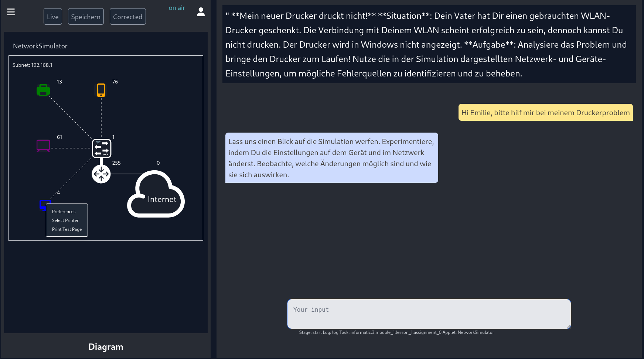Click the user profile icon

[201, 12]
